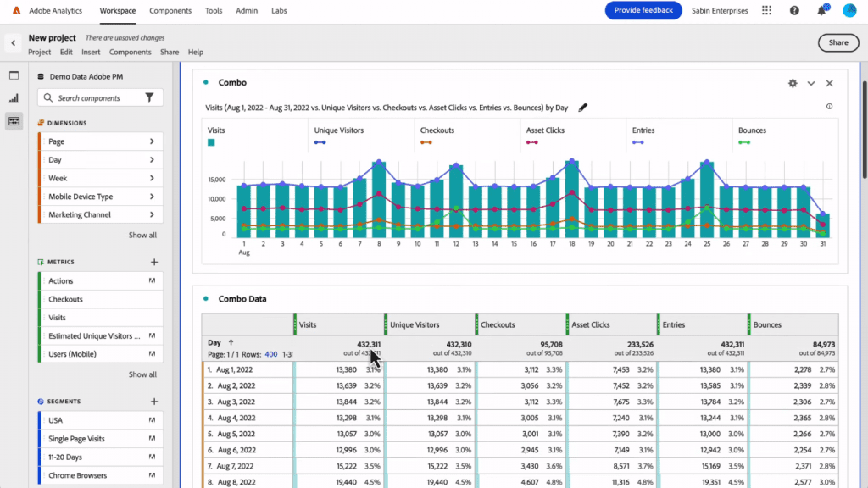Switch to the Components tab in top navigation

[x=170, y=11]
